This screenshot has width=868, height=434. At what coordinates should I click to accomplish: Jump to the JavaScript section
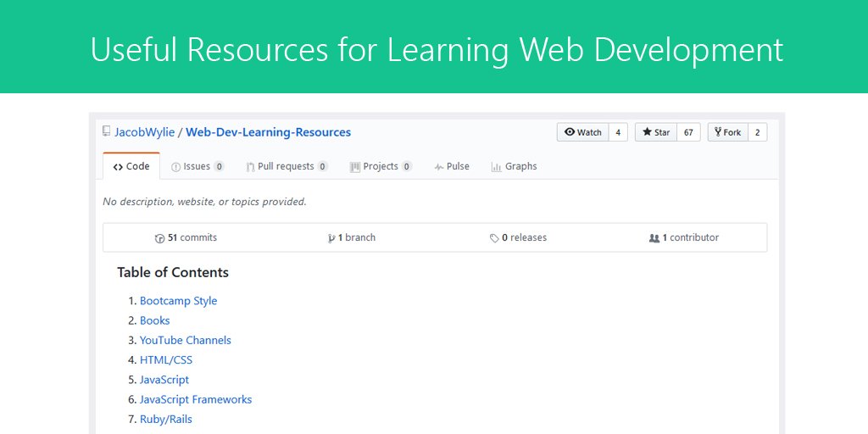click(x=164, y=380)
